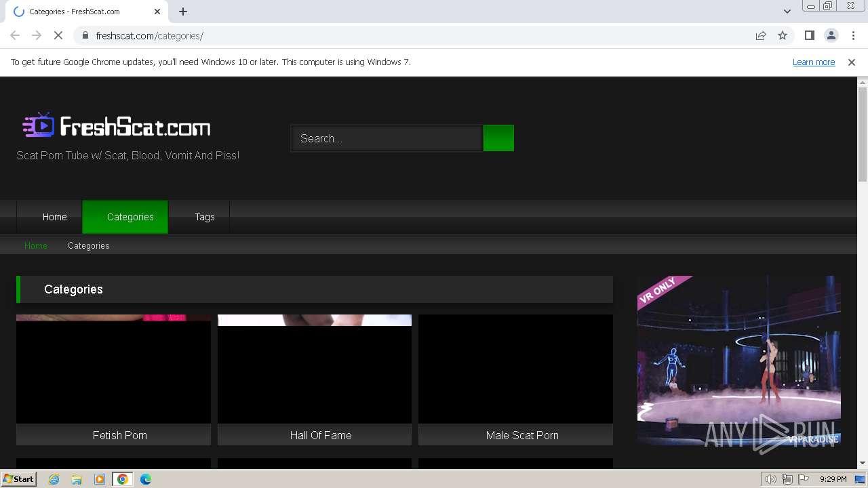Open the media player taskbar icon

pos(100,479)
